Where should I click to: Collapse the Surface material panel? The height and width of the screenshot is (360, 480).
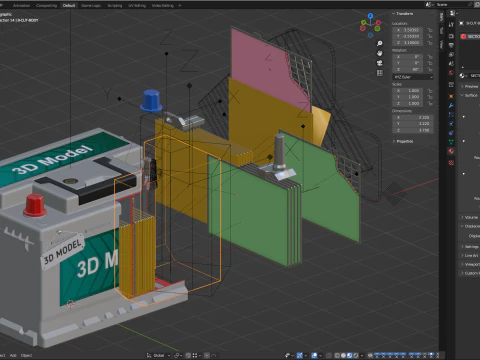469,95
